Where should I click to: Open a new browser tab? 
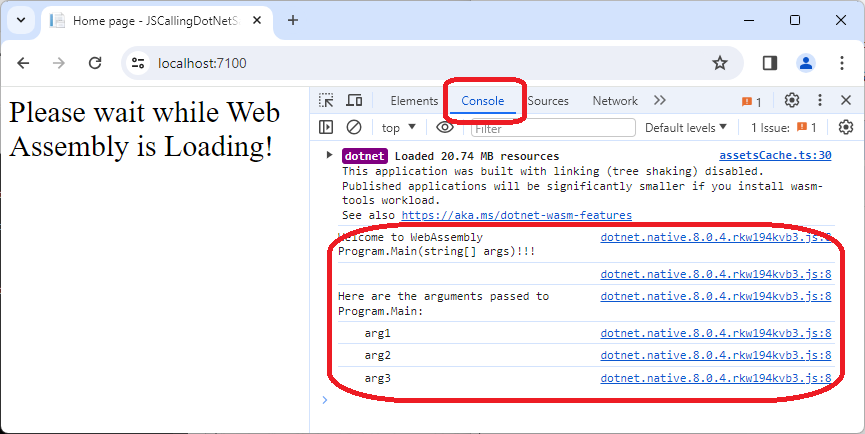pos(293,20)
